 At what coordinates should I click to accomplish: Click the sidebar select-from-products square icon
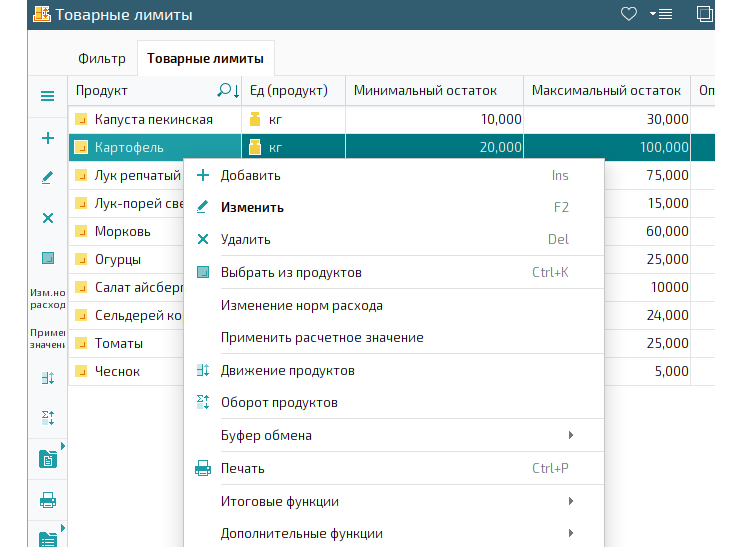tap(48, 258)
